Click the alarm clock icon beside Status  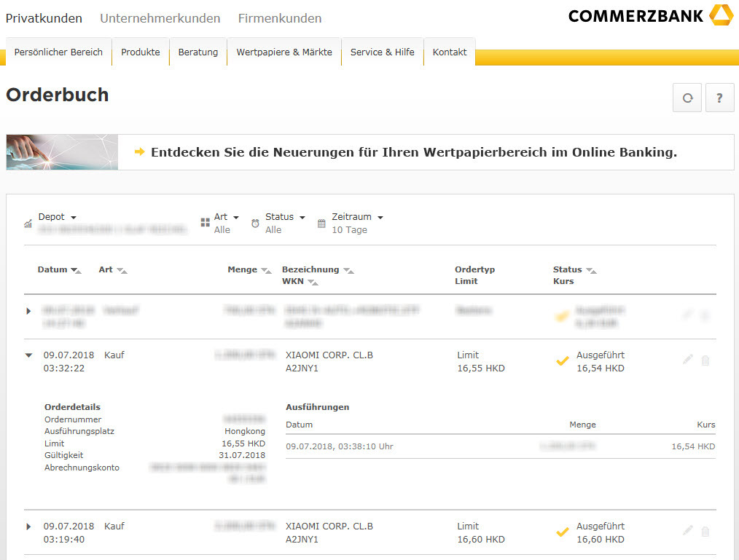point(255,224)
